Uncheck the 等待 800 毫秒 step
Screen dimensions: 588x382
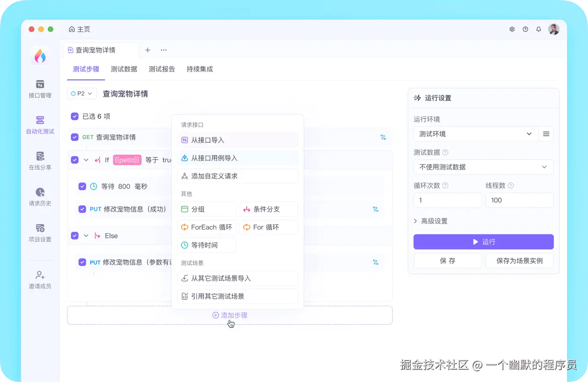tap(82, 186)
